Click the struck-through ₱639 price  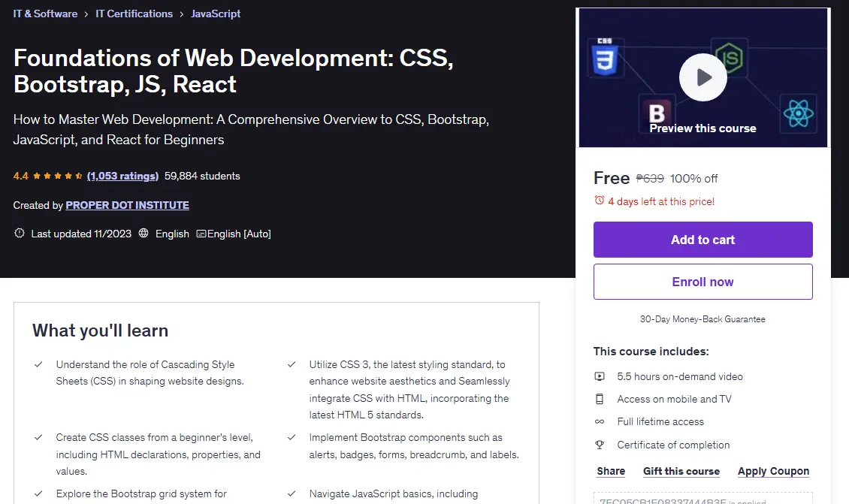650,179
